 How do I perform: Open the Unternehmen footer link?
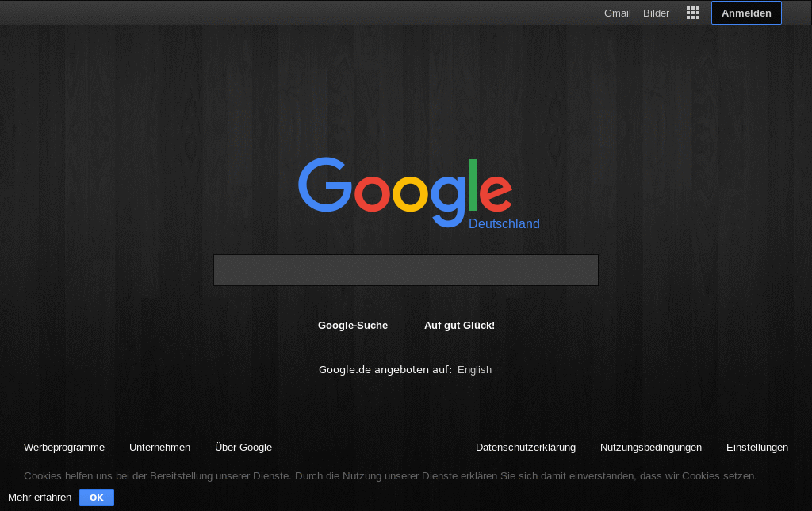(x=159, y=448)
